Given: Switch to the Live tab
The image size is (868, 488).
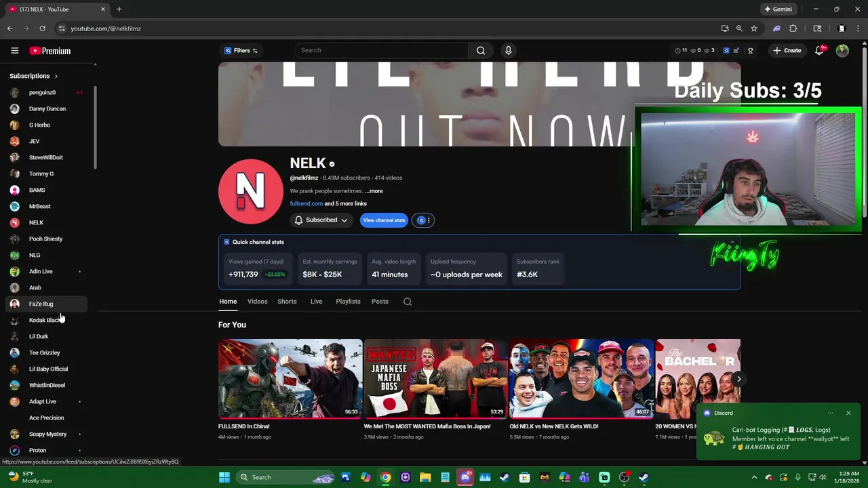Looking at the screenshot, I should [316, 302].
